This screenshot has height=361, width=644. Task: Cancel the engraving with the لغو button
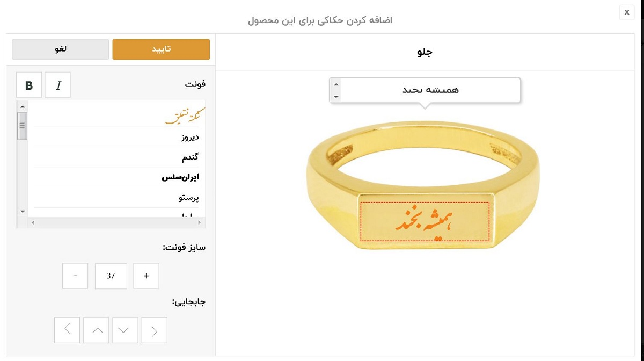point(60,49)
